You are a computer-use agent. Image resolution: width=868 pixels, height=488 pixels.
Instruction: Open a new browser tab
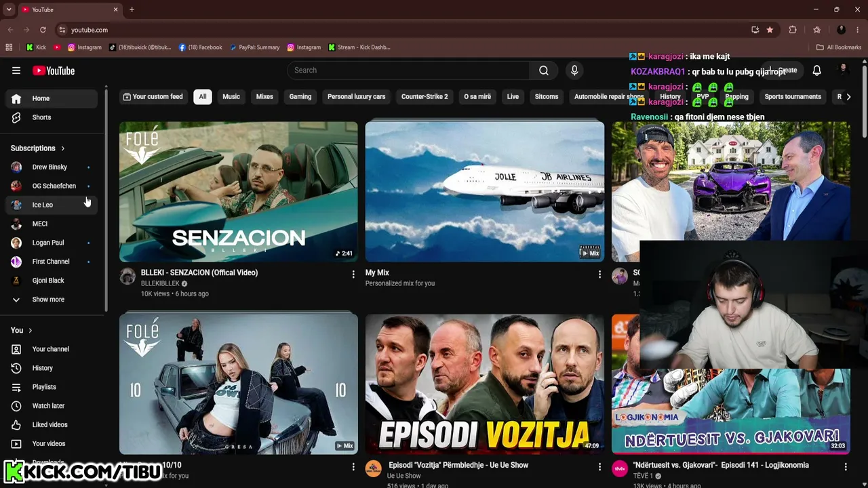pyautogui.click(x=132, y=9)
